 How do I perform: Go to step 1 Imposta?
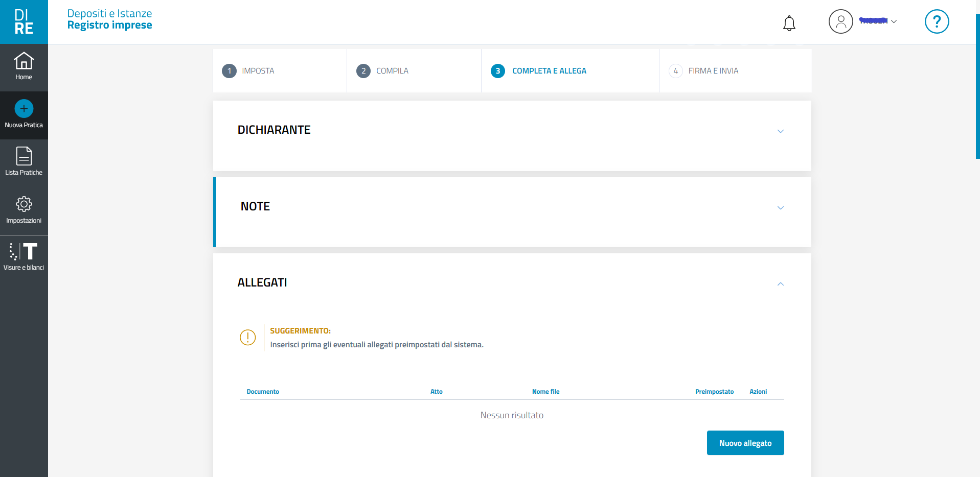248,71
